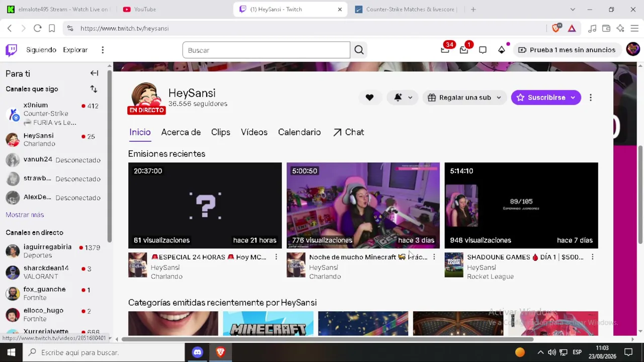
Task: Open the Chat pop-out tab
Action: (x=348, y=132)
